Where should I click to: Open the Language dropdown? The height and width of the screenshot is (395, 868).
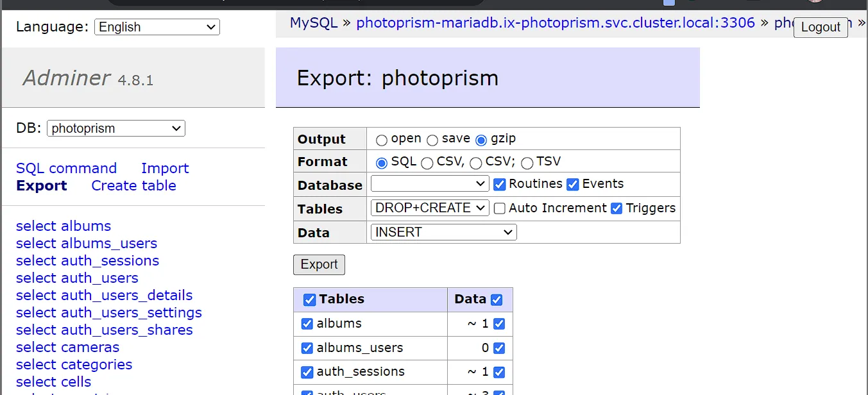click(157, 27)
